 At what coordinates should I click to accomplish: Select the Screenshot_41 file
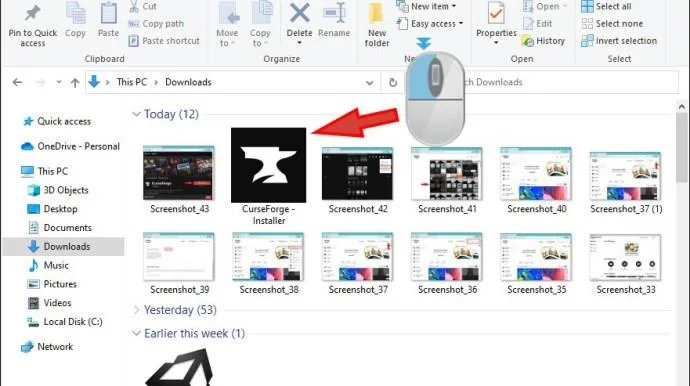[447, 180]
